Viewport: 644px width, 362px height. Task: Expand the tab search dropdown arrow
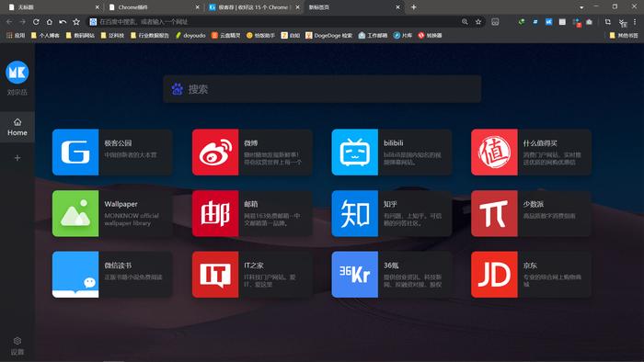[581, 7]
